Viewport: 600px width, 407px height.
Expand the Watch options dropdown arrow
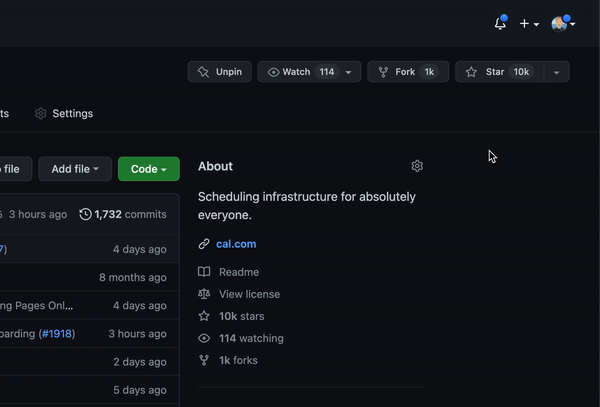349,72
